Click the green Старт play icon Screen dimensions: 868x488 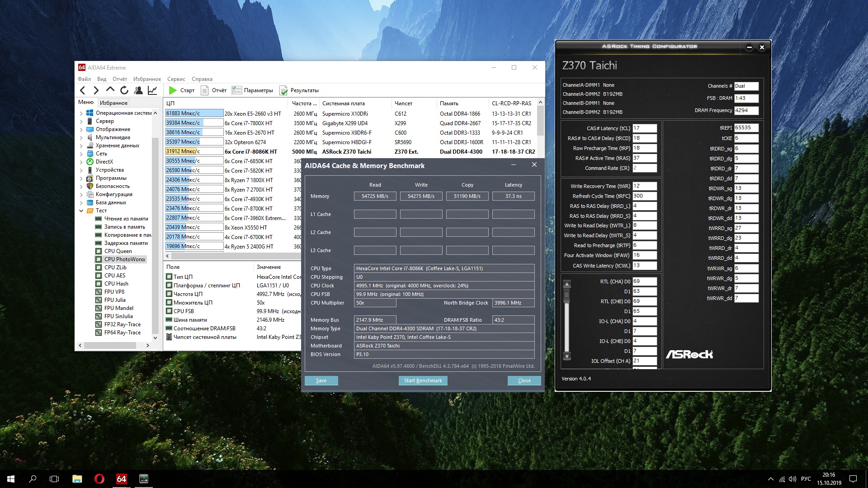[x=173, y=90]
